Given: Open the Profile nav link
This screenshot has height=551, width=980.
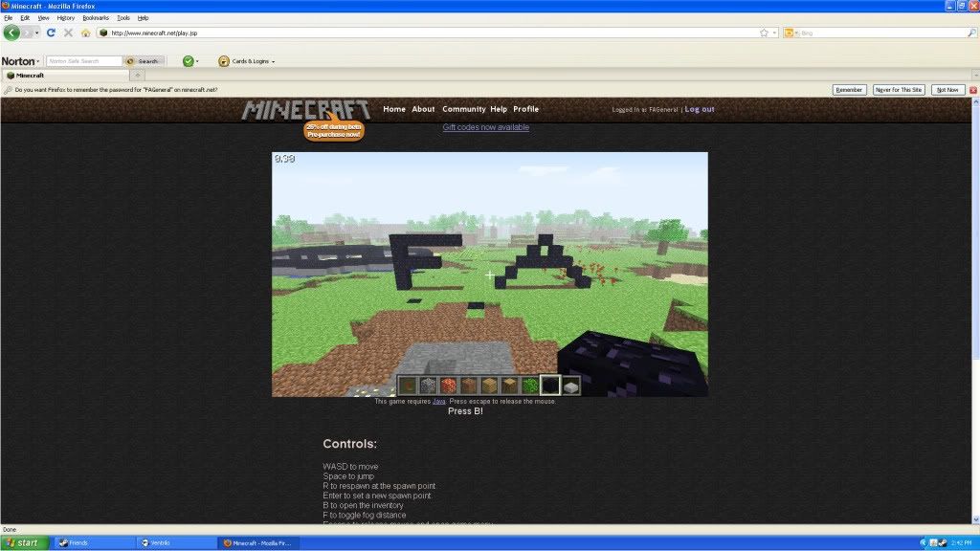Looking at the screenshot, I should 525,109.
